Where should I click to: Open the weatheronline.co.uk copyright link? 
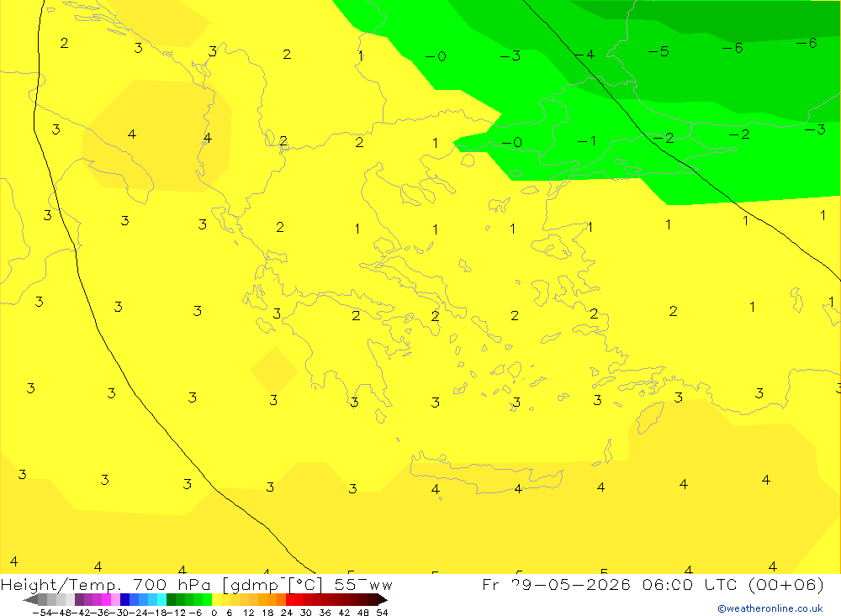coord(770,608)
